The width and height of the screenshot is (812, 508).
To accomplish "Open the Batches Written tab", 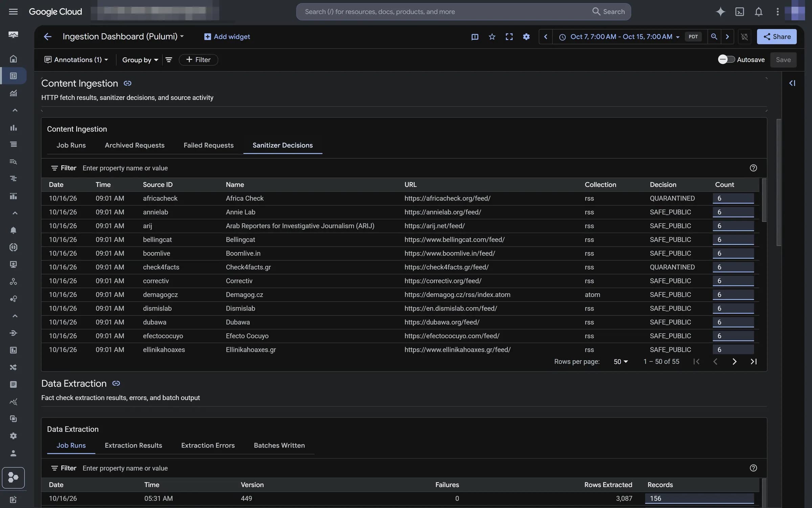I will (279, 445).
